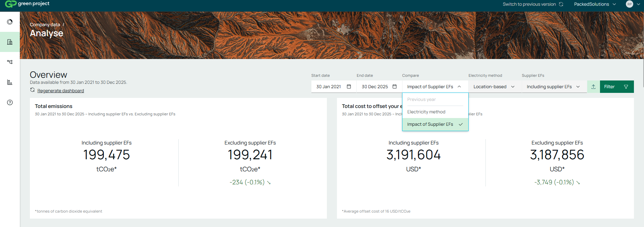Select the disabled Previous year option

pyautogui.click(x=421, y=100)
